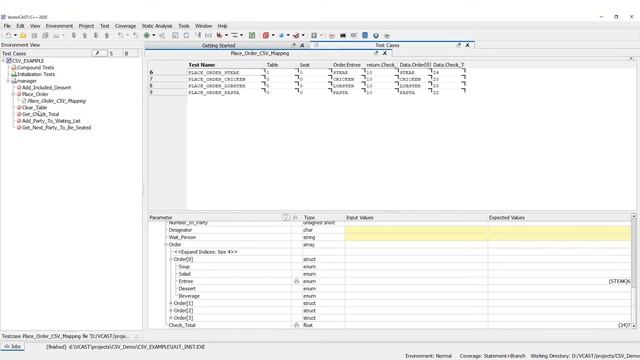Click the far-right green toolbar icon
This screenshot has width=640, height=360.
[x=387, y=36]
